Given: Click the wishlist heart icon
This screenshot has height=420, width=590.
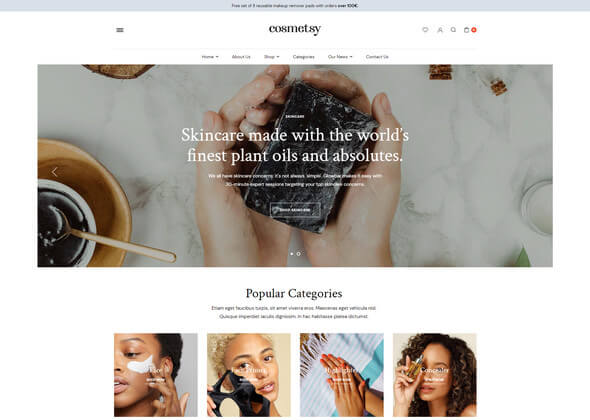Looking at the screenshot, I should click(425, 30).
